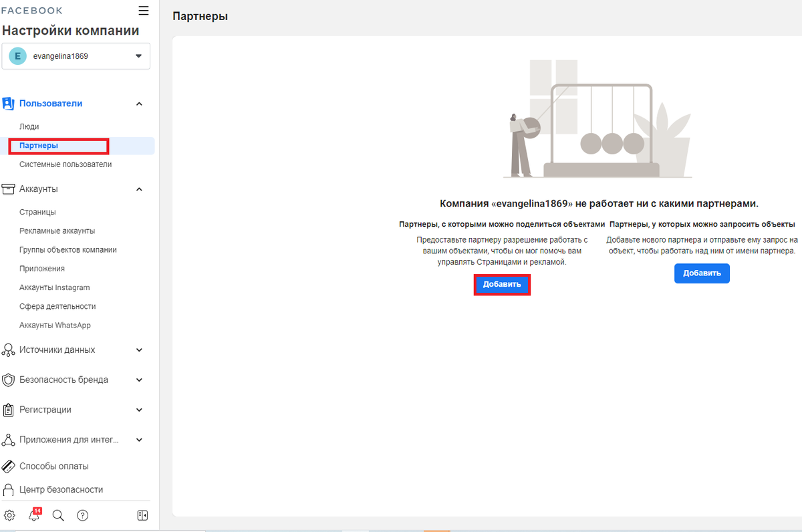
Task: Expand the Безопасность бренда section chevron
Action: tap(139, 380)
